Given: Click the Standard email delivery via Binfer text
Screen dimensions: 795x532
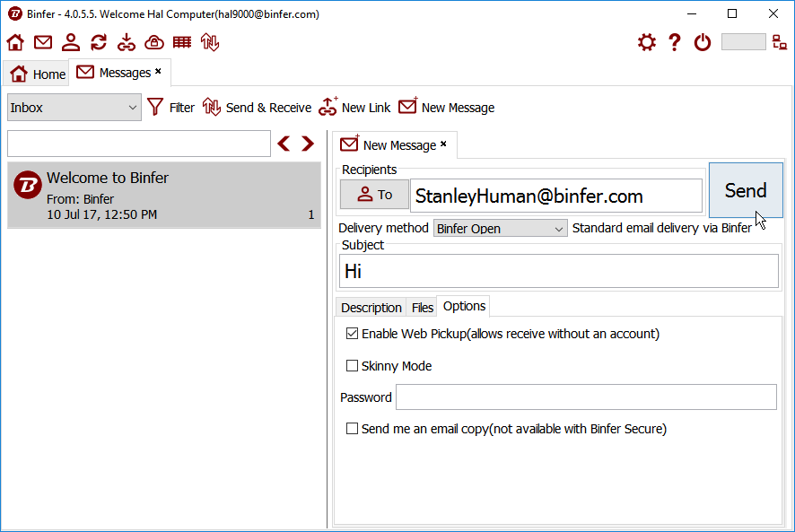Looking at the screenshot, I should [x=661, y=228].
